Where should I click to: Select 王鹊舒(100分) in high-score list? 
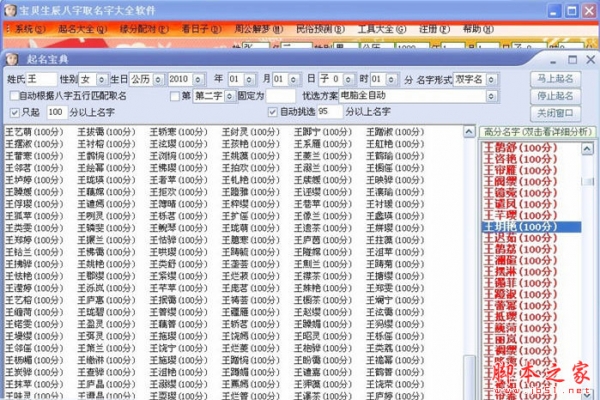520,147
